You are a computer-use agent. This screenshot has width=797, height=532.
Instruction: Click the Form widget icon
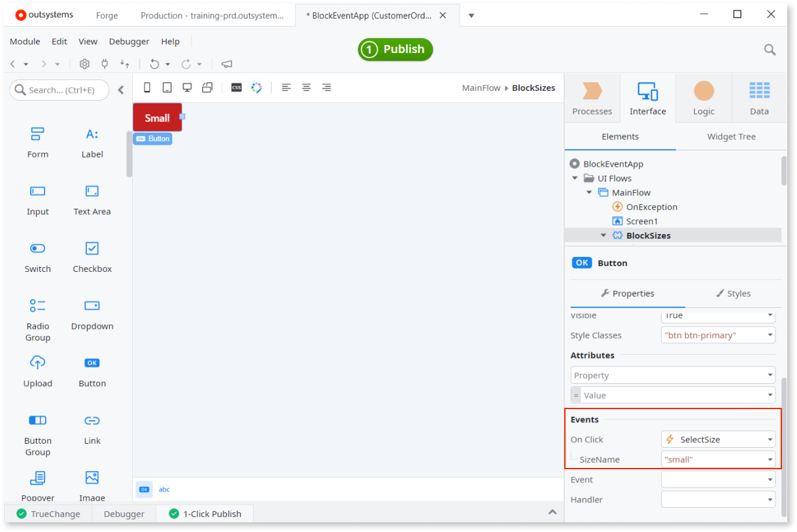coord(37,134)
